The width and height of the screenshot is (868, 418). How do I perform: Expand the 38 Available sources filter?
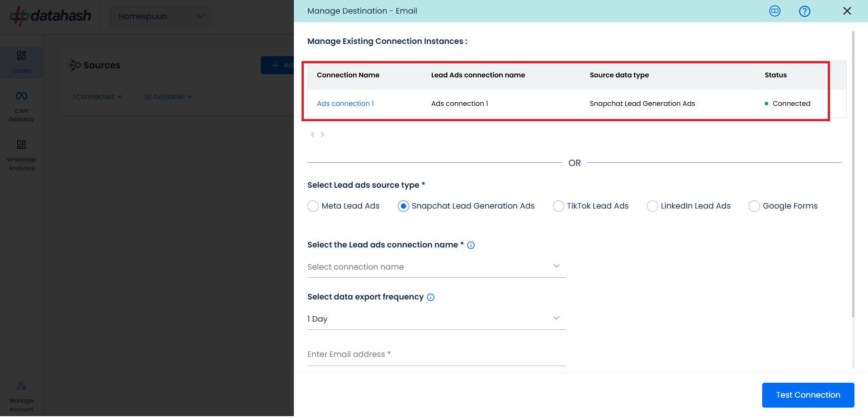point(167,97)
